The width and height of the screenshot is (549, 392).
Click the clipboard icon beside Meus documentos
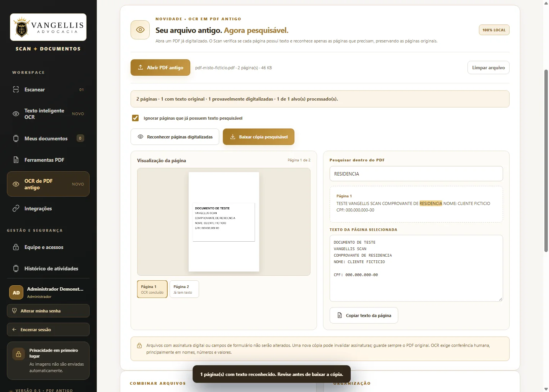tap(16, 138)
